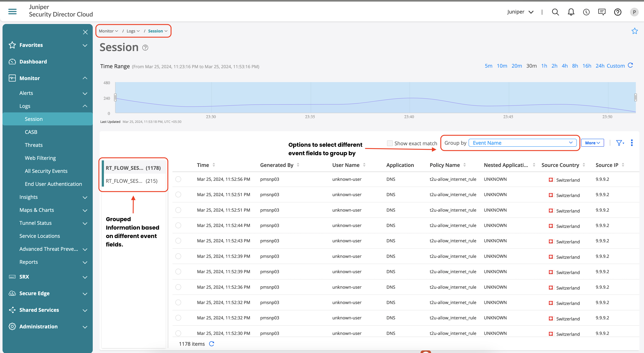Open Session page help question icon
Viewport: 644px width, 353px height.
coord(145,47)
